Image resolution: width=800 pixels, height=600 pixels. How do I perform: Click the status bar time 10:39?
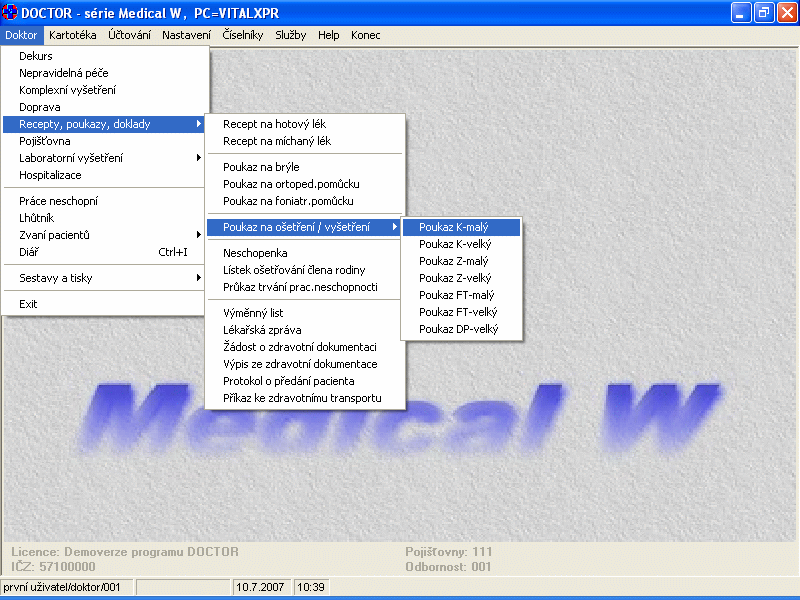click(x=312, y=587)
